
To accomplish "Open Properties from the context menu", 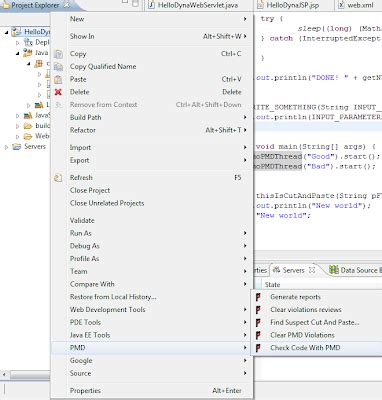I will (x=152, y=391).
